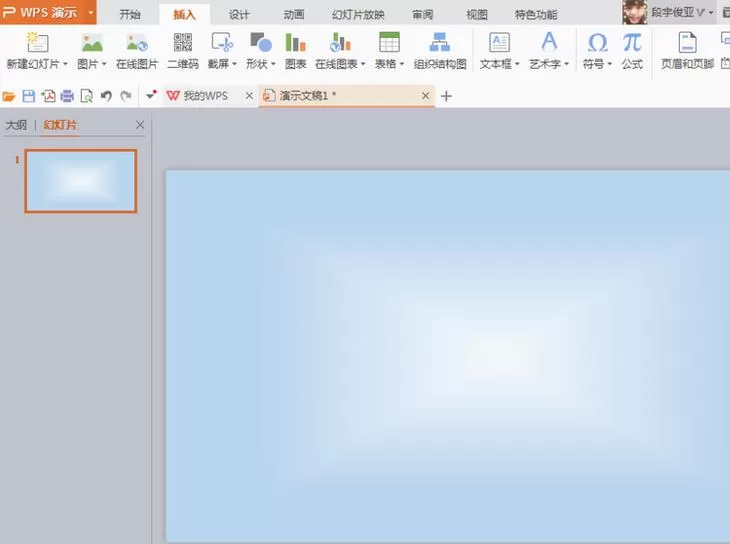730x544 pixels.
Task: Select the Shapes (形状) icon
Action: pos(261,42)
